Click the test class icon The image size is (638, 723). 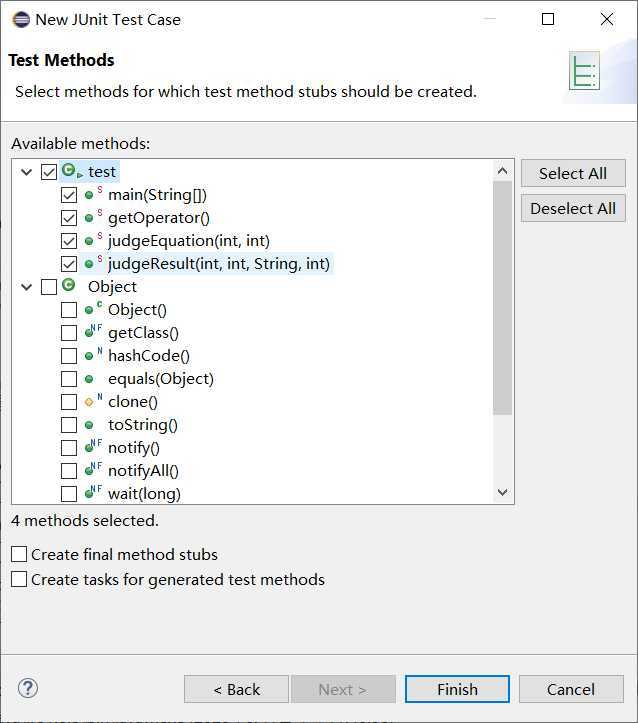[x=70, y=172]
